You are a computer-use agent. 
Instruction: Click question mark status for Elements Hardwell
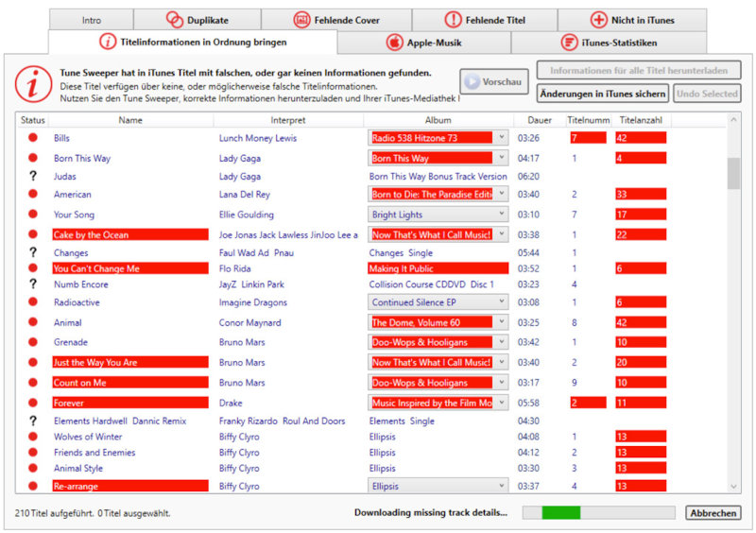pos(33,421)
